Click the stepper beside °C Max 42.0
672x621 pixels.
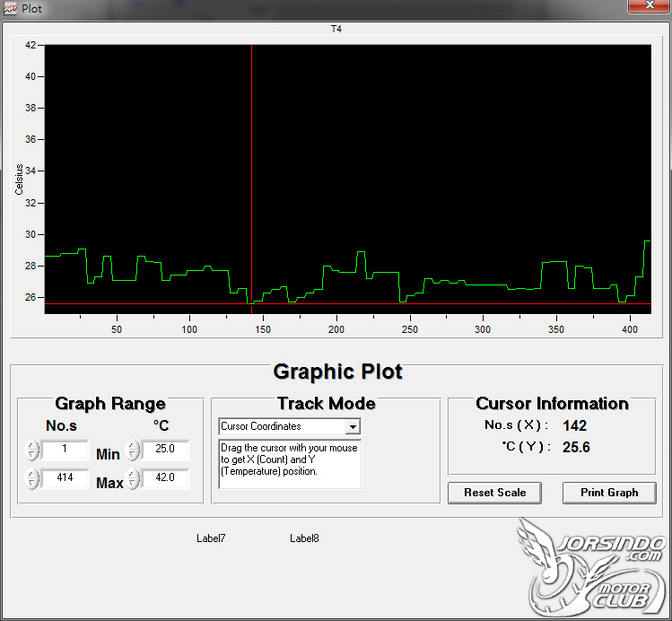[x=133, y=479]
